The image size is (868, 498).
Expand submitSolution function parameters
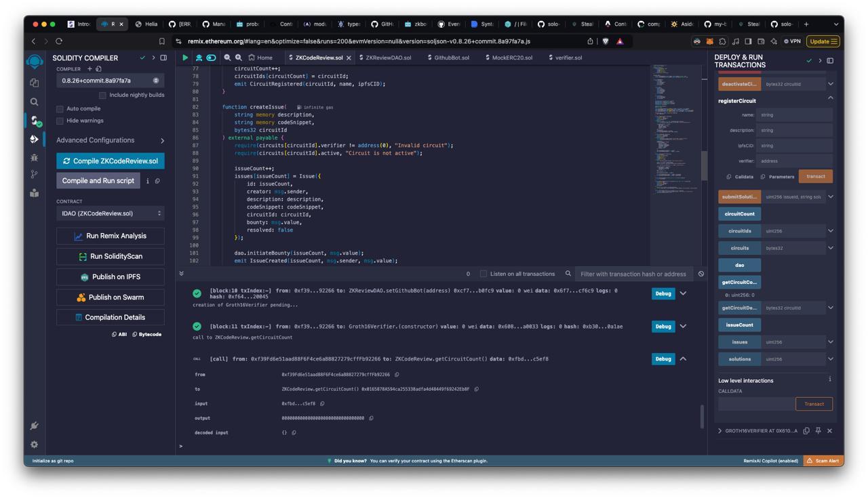(x=830, y=196)
